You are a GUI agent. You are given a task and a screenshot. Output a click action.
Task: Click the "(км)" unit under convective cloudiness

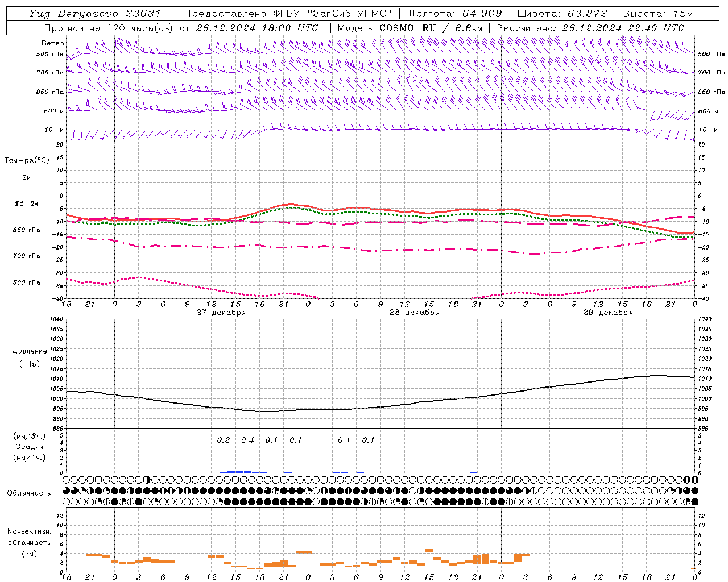(x=30, y=554)
